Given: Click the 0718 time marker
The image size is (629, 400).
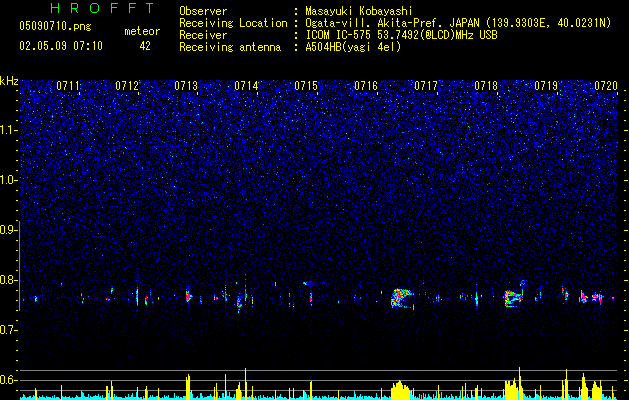Looking at the screenshot, I should point(486,86).
